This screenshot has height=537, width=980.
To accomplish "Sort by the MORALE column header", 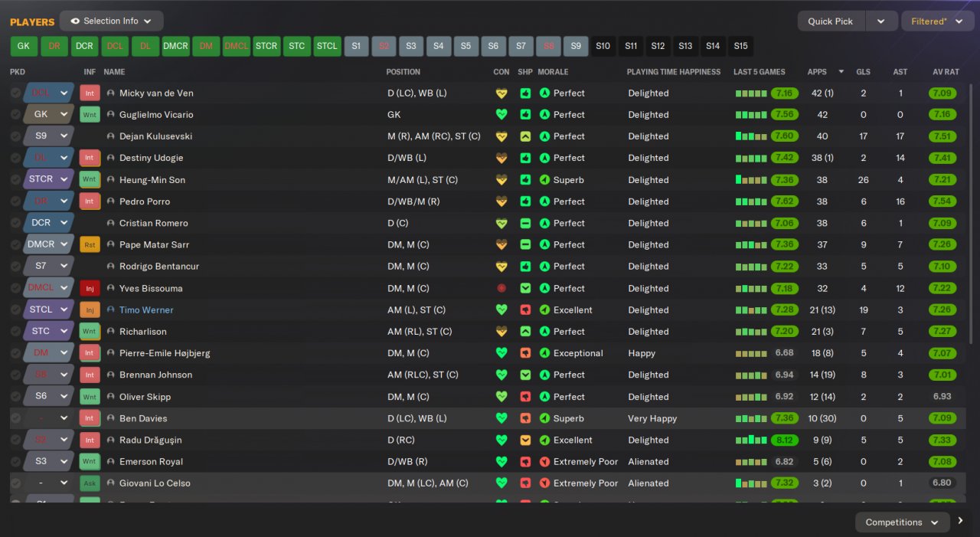I will pos(553,72).
